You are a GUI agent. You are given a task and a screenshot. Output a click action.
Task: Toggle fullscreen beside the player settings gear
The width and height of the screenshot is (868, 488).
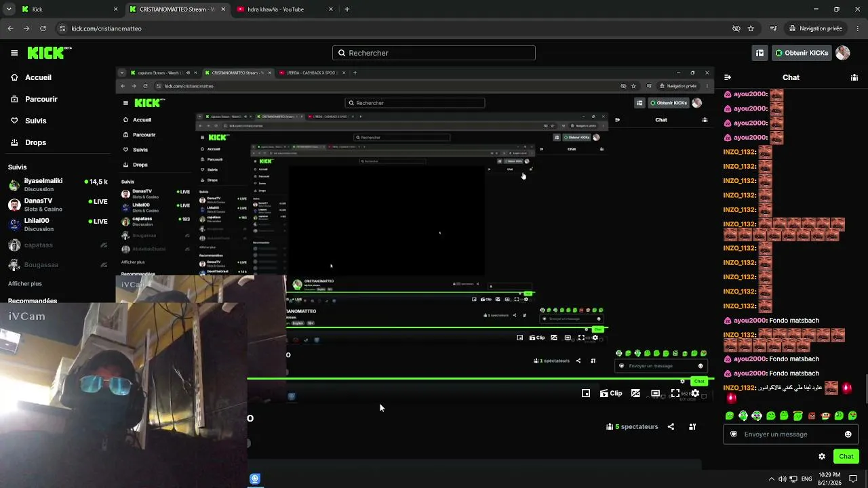675,393
